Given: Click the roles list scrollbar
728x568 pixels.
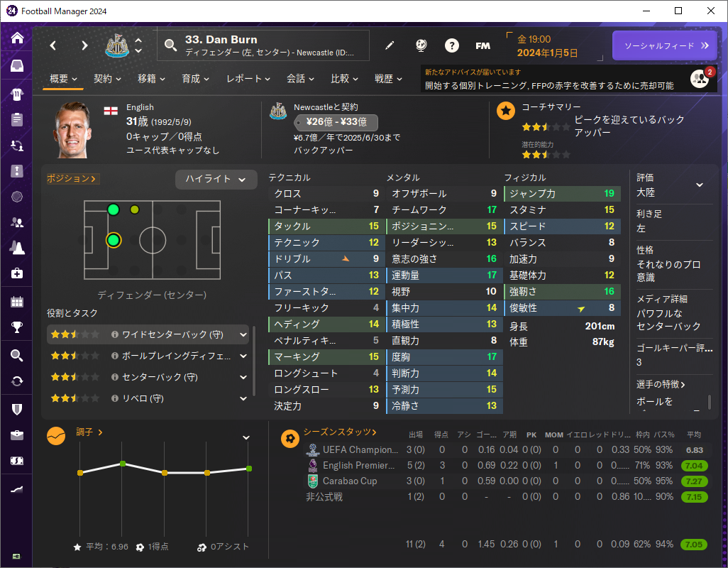Looking at the screenshot, I should tap(254, 361).
